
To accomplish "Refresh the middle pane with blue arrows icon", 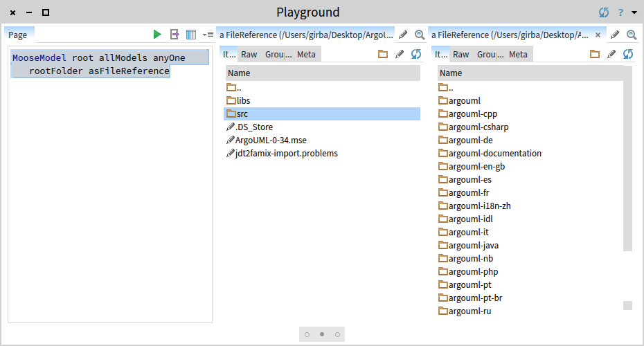I will pyautogui.click(x=416, y=54).
